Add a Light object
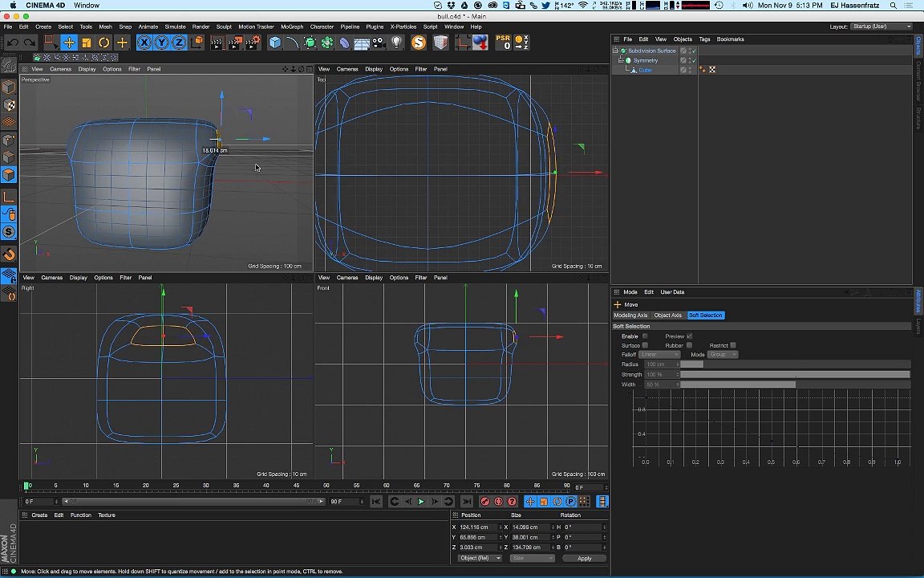The height and width of the screenshot is (578, 924). 396,43
